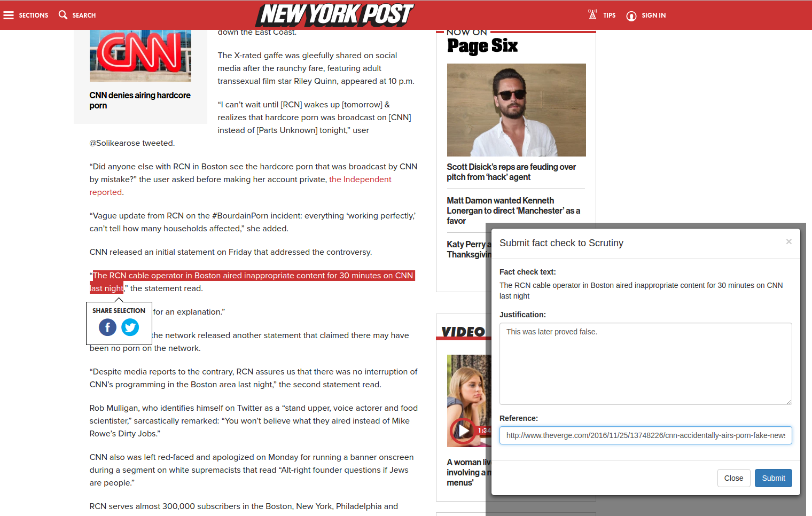Submit the fact check

click(x=773, y=478)
